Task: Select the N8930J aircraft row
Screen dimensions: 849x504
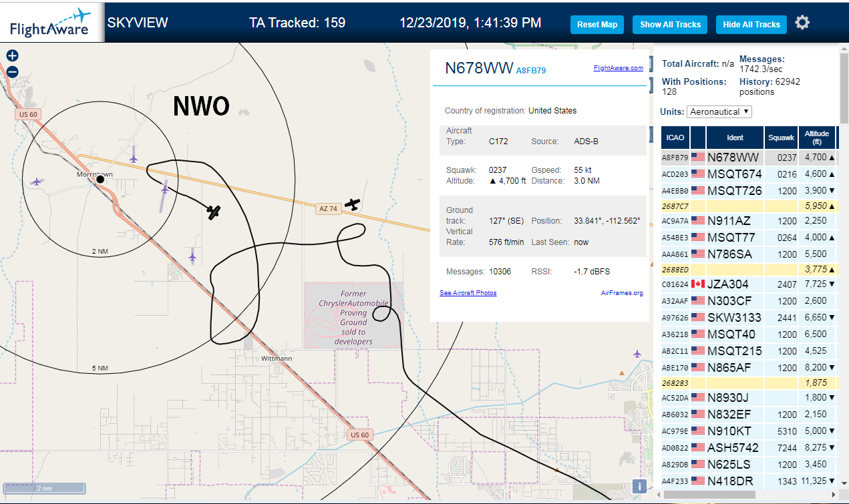Action: 748,398
